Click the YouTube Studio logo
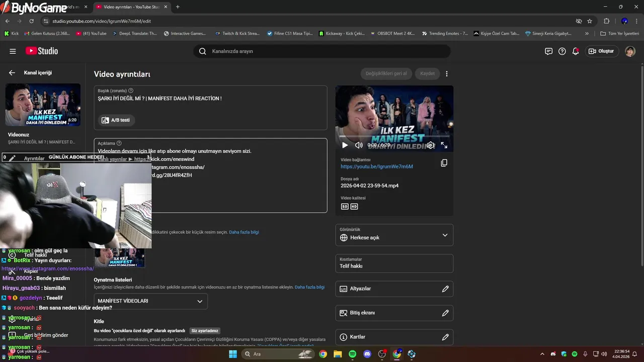Screen dimensions: 644x362 tap(42, 51)
